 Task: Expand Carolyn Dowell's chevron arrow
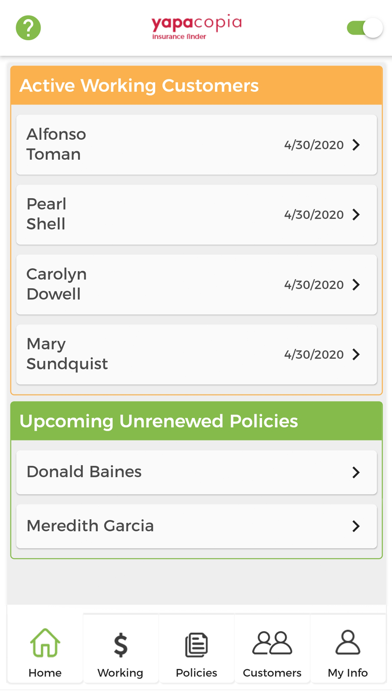click(x=356, y=285)
